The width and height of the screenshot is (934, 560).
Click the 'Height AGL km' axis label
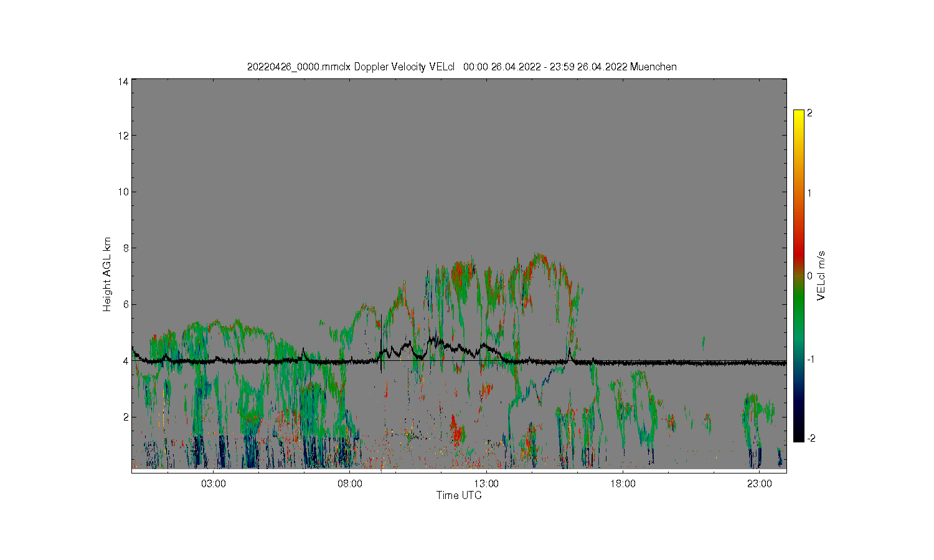107,274
